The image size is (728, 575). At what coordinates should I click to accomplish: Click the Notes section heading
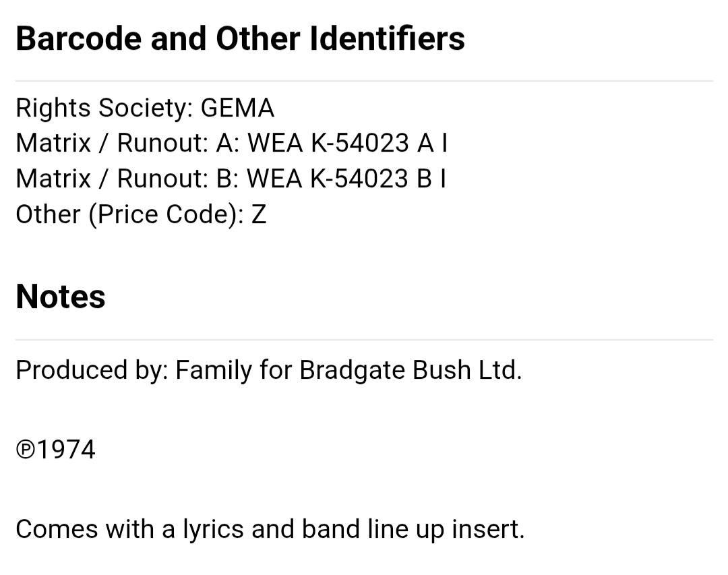click(x=61, y=297)
